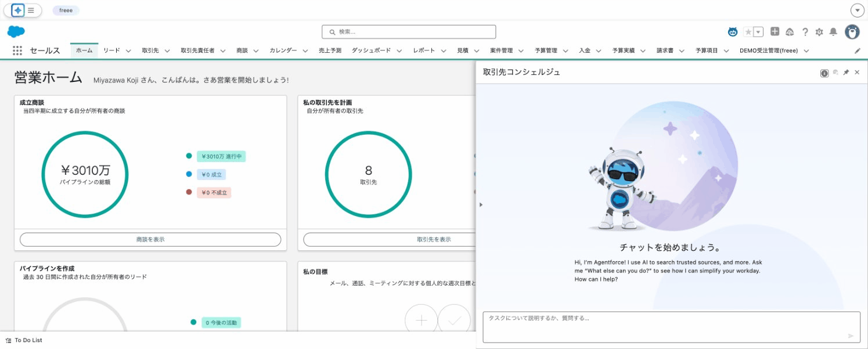Open Salesforce Setup gear icon
Viewport: 868px width, 349px height.
(819, 32)
